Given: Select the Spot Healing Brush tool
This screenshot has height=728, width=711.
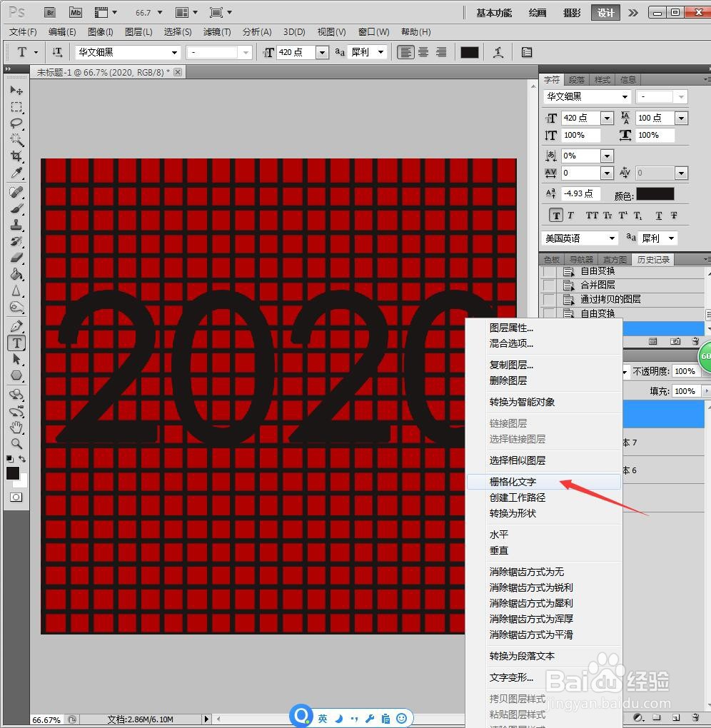Looking at the screenshot, I should [16, 192].
